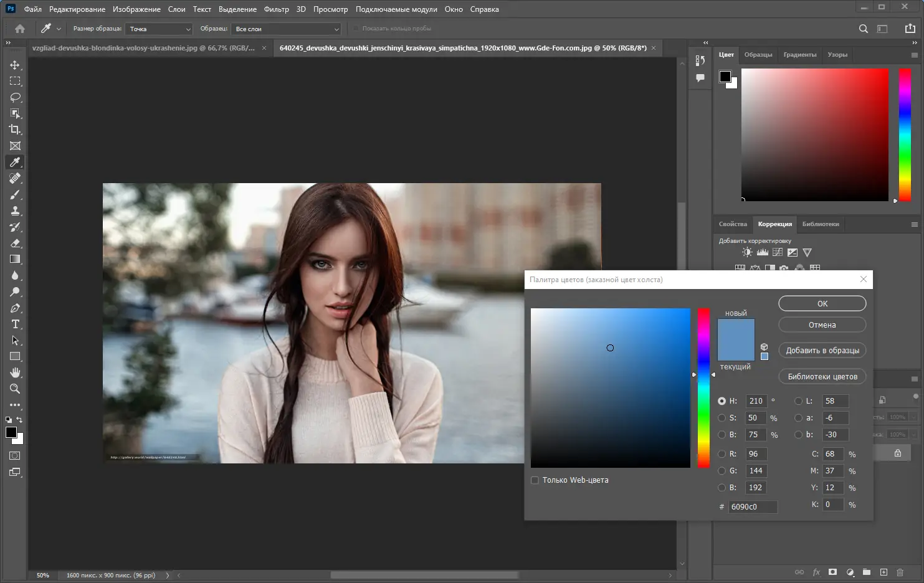The width and height of the screenshot is (924, 583).
Task: Select the Crop tool
Action: click(x=15, y=130)
